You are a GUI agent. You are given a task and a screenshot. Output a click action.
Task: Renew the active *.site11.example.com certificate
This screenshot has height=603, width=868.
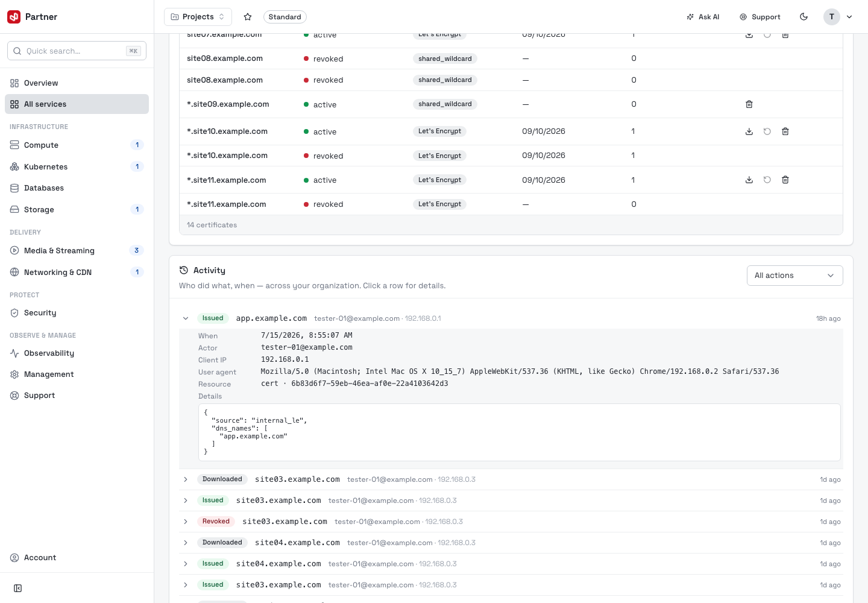tap(767, 180)
